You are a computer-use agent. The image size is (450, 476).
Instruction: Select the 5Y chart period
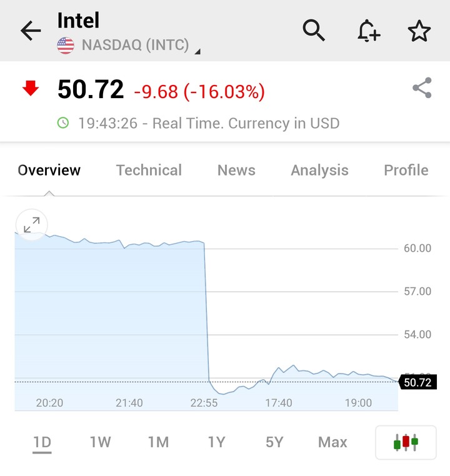point(274,442)
